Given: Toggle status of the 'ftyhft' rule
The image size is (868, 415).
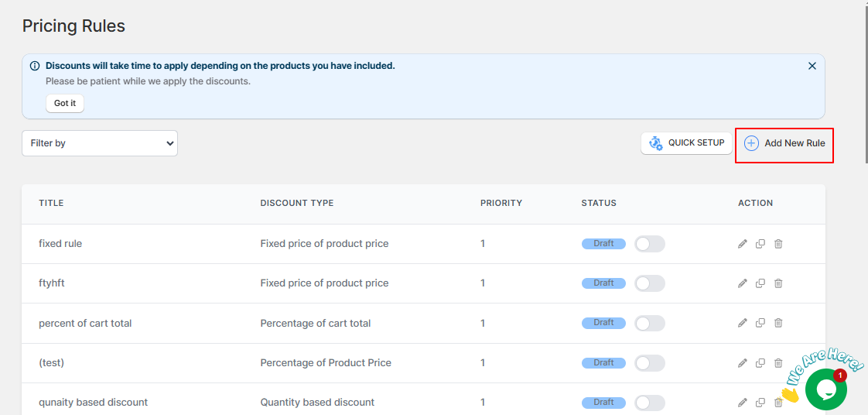Looking at the screenshot, I should click(x=649, y=283).
